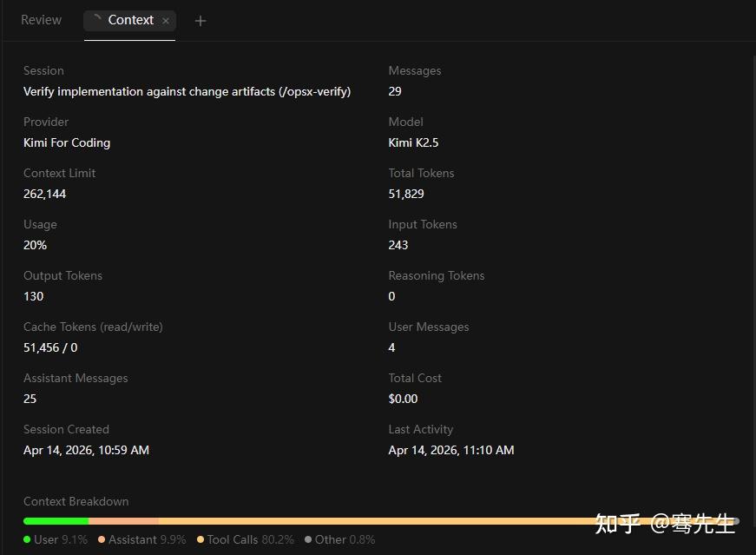Screen dimensions: 756x555
Task: Click total tokens value 51,829
Action: pyautogui.click(x=406, y=194)
